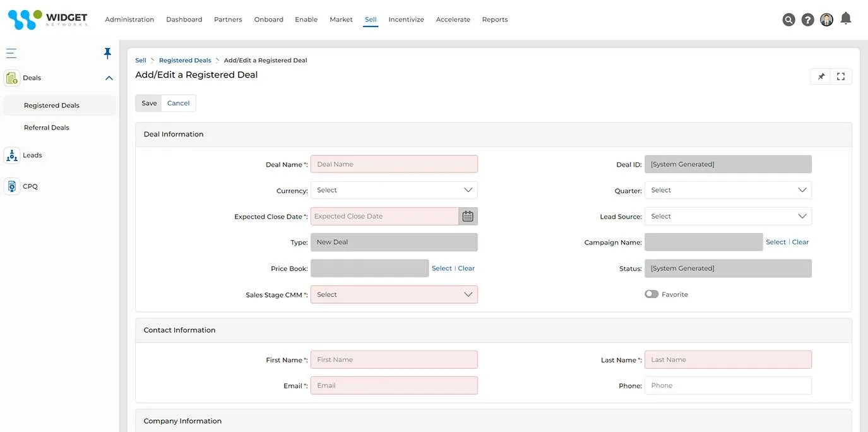Open the Onboard menu
Screen dimensions: 868x432
(x=269, y=20)
